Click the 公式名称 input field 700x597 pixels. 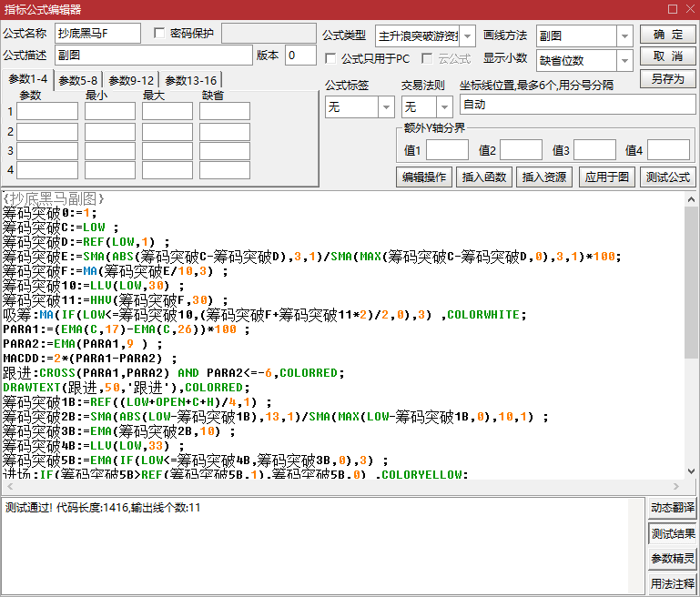(x=97, y=34)
